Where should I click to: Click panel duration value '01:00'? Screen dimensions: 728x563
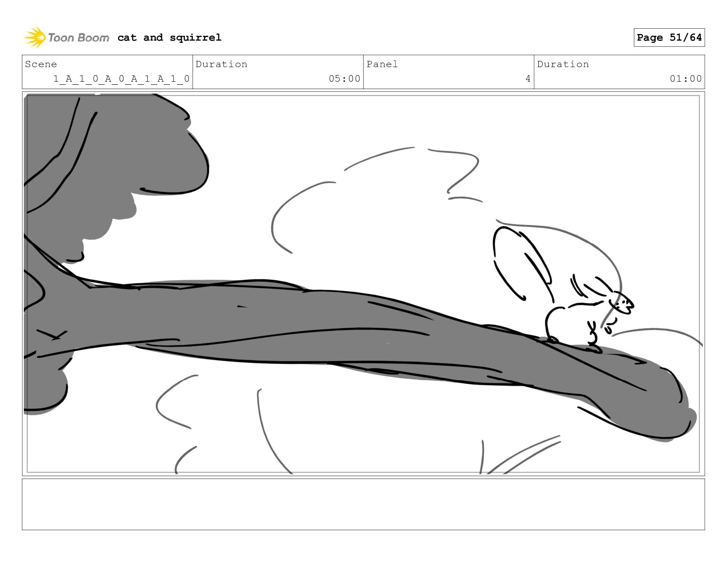tap(686, 79)
